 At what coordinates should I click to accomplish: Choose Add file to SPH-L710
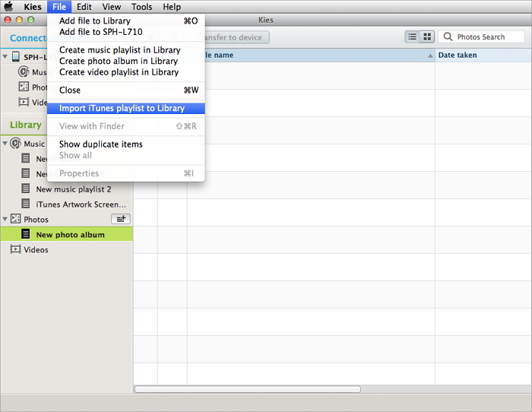pos(126,32)
